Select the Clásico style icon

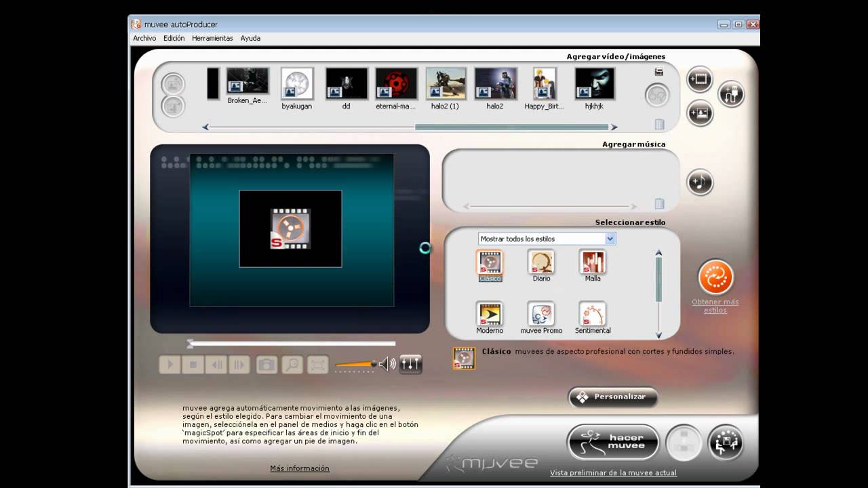(490, 262)
